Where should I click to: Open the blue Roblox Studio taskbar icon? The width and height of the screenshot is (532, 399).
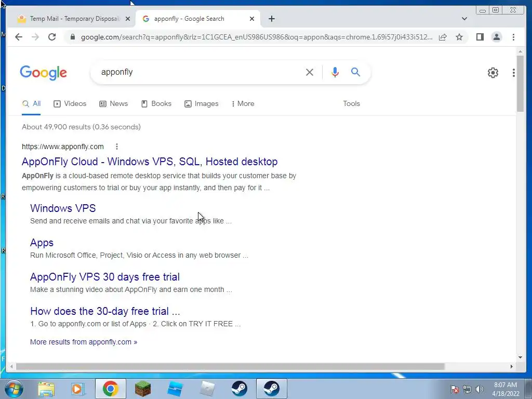click(175, 389)
